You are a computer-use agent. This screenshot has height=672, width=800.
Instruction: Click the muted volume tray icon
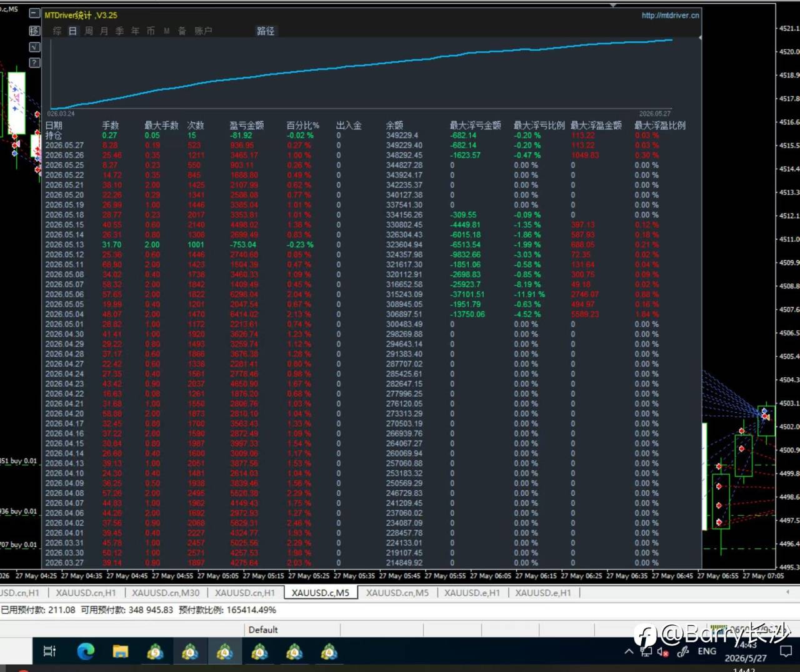(664, 652)
